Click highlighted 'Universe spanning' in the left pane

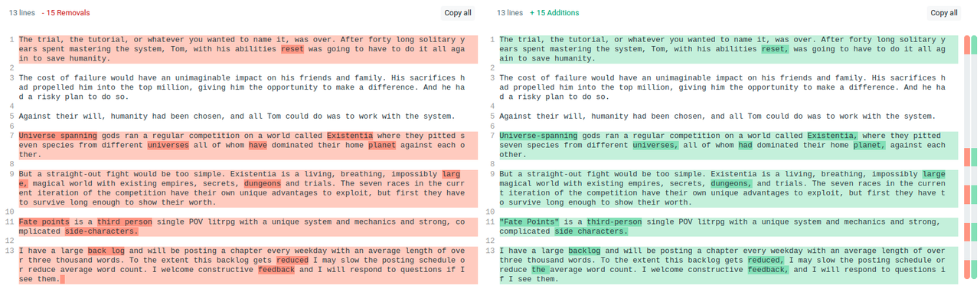tap(59, 136)
